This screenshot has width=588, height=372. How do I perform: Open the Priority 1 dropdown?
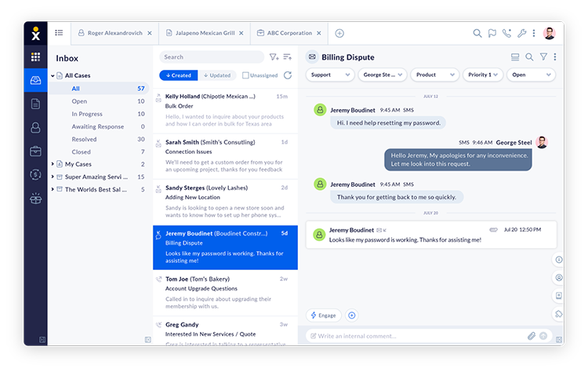pos(482,75)
